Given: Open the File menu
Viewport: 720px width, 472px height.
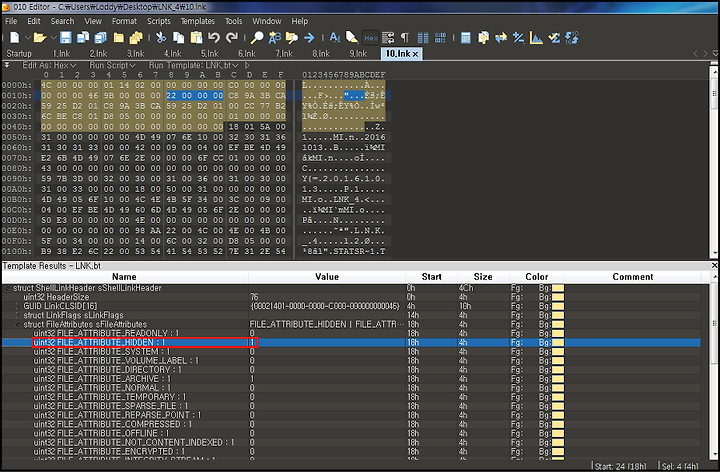Looking at the screenshot, I should 11,21.
